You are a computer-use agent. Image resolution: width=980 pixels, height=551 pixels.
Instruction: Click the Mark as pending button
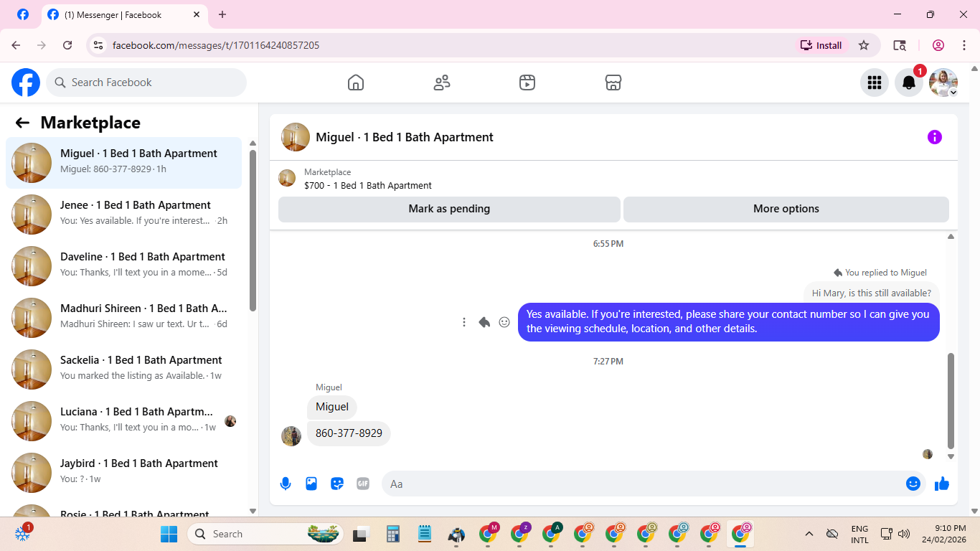coord(449,209)
